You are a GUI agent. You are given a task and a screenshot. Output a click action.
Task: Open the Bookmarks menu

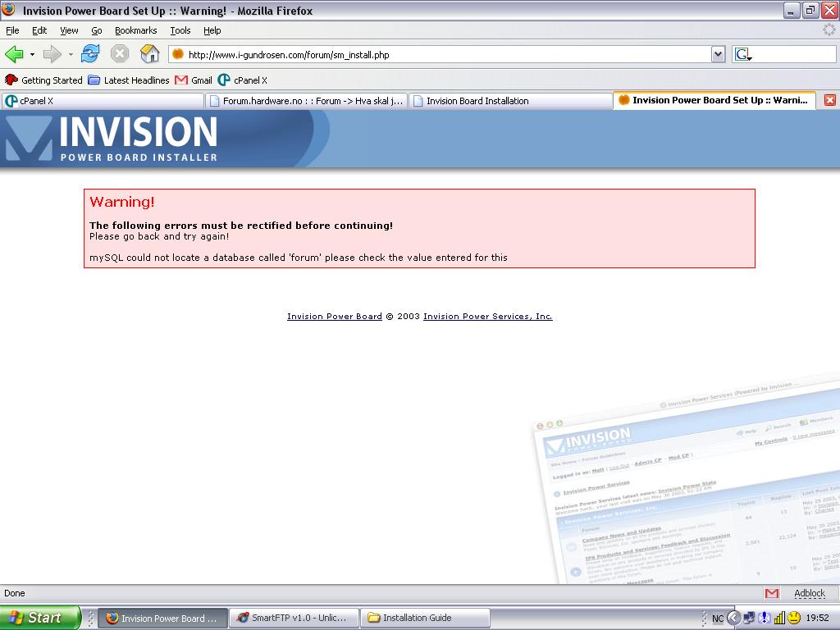135,30
